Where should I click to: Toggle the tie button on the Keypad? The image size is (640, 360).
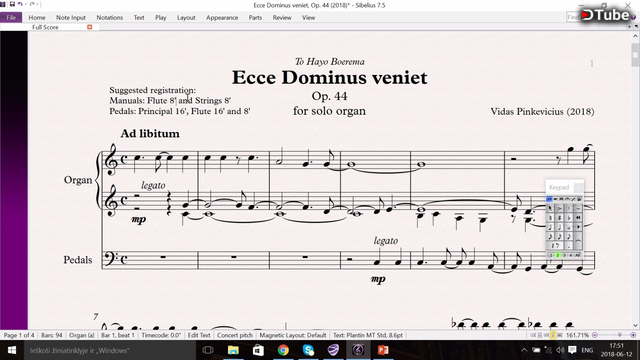578,241
